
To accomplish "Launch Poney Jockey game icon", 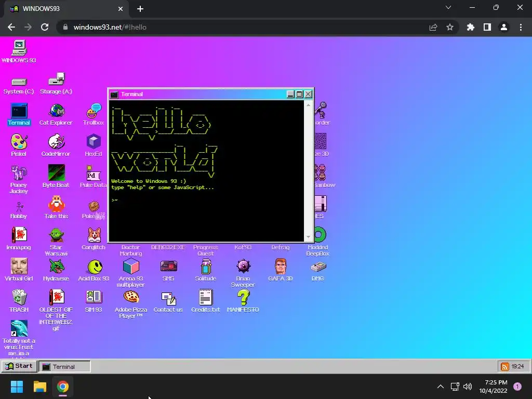I will tap(19, 173).
